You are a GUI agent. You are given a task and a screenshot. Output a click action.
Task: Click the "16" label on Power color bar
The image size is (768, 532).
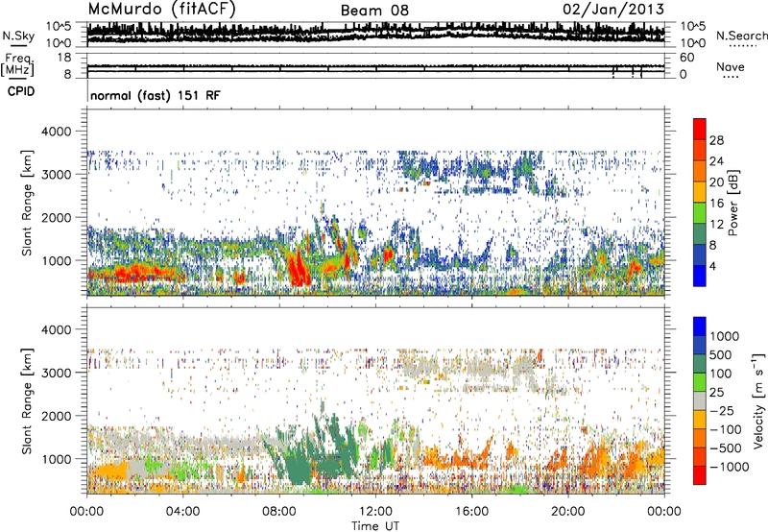[716, 204]
